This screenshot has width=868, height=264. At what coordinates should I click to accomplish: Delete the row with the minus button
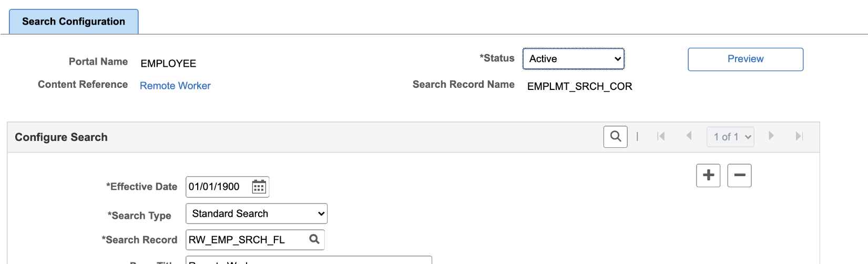click(x=739, y=175)
